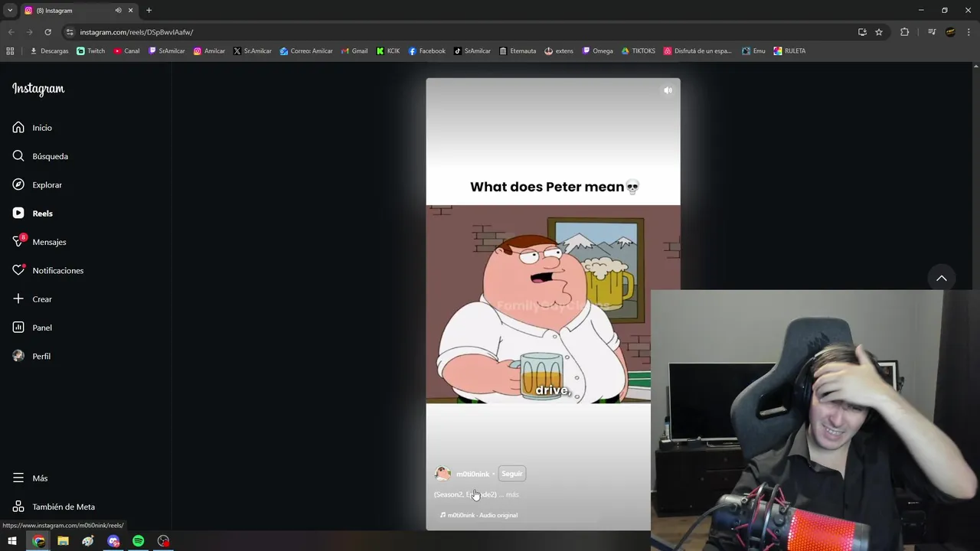The image size is (980, 551).
Task: Open the tab search dropdown arrow
Action: 10,10
